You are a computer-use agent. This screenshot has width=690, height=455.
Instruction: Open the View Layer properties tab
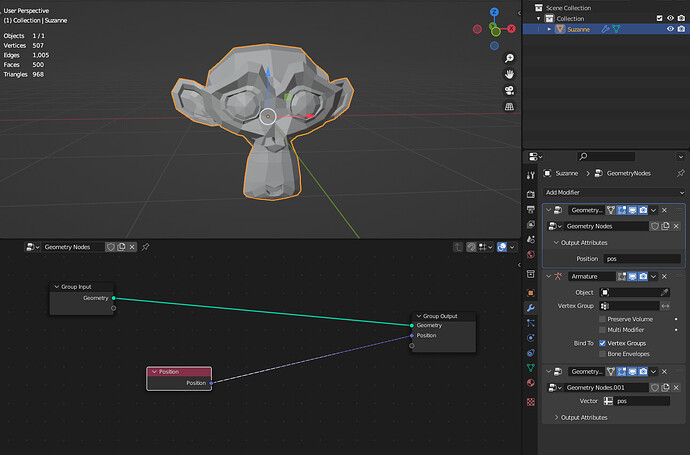[x=531, y=224]
